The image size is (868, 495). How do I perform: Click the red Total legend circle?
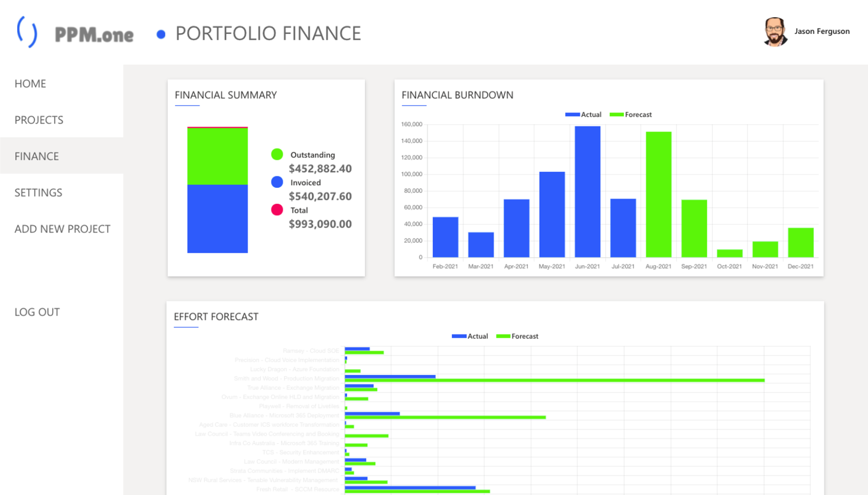(x=277, y=210)
